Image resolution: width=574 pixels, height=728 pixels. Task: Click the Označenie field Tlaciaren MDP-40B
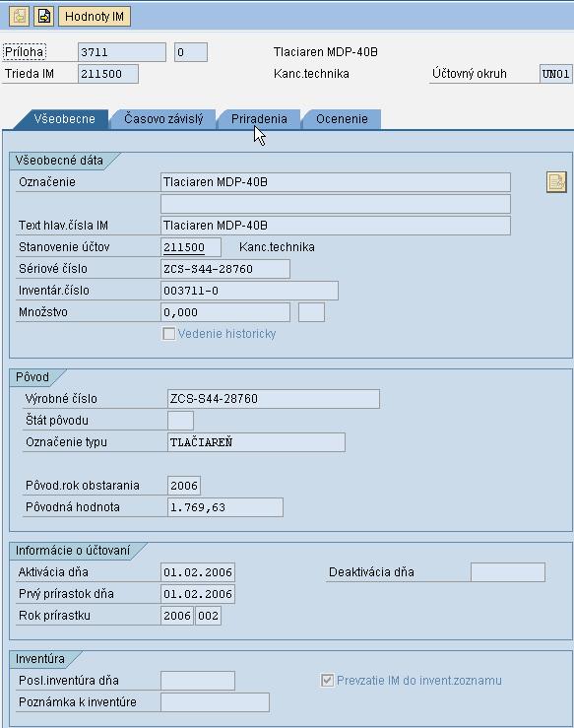click(x=336, y=182)
